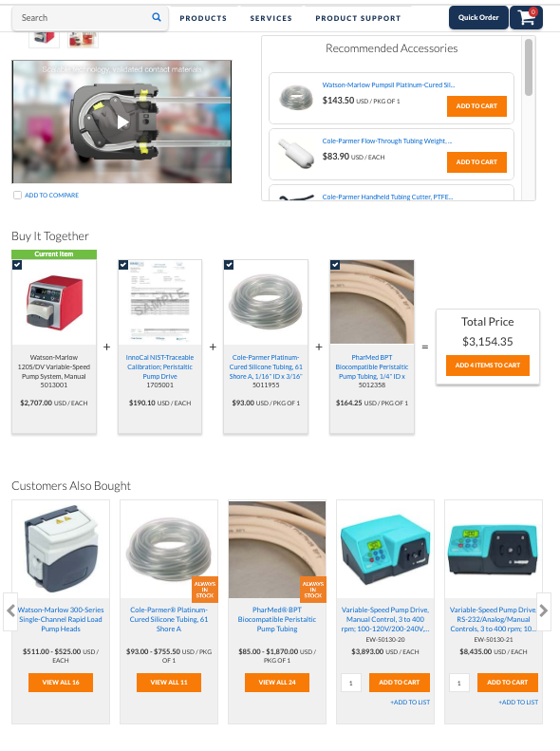This screenshot has height=751, width=560.
Task: Open the shopping cart icon
Action: [526, 18]
